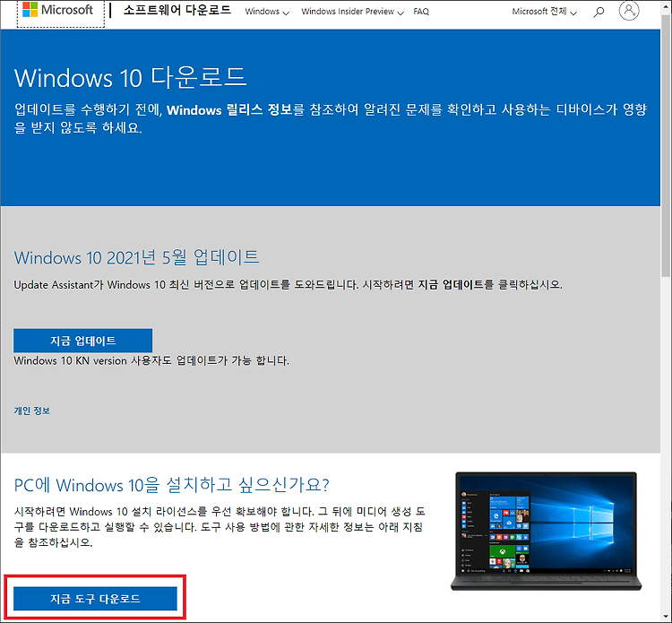Click the paragraph starting 시작하려면 Windows 10 설치 라이선스
This screenshot has width=672, height=623.
(x=220, y=527)
